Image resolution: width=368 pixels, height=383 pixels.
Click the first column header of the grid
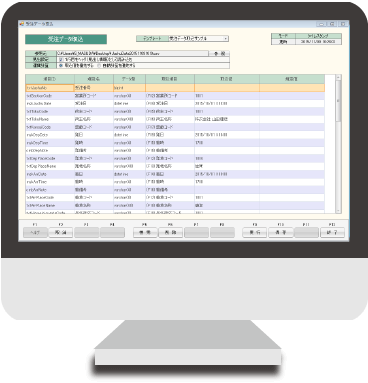(x=50, y=79)
